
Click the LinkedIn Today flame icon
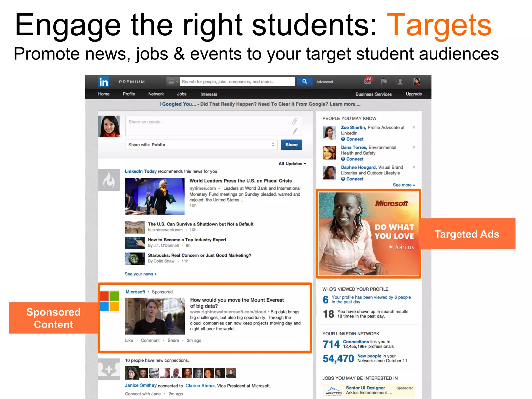pos(109,180)
